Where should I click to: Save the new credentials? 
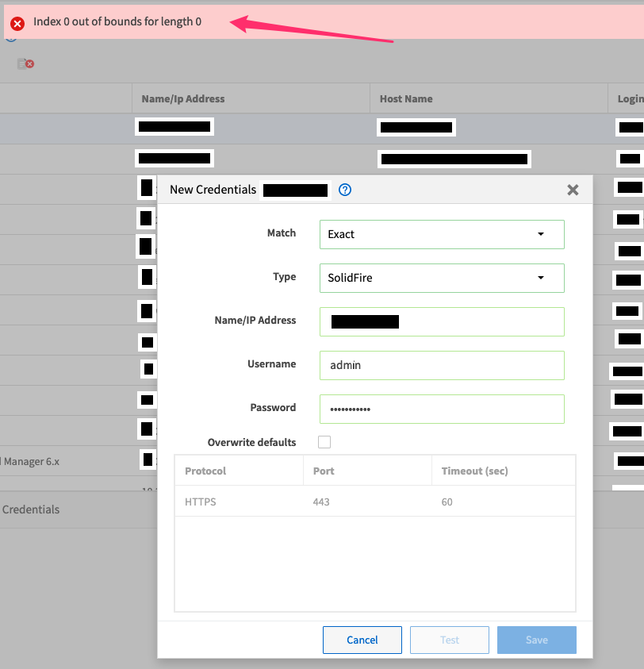click(536, 640)
